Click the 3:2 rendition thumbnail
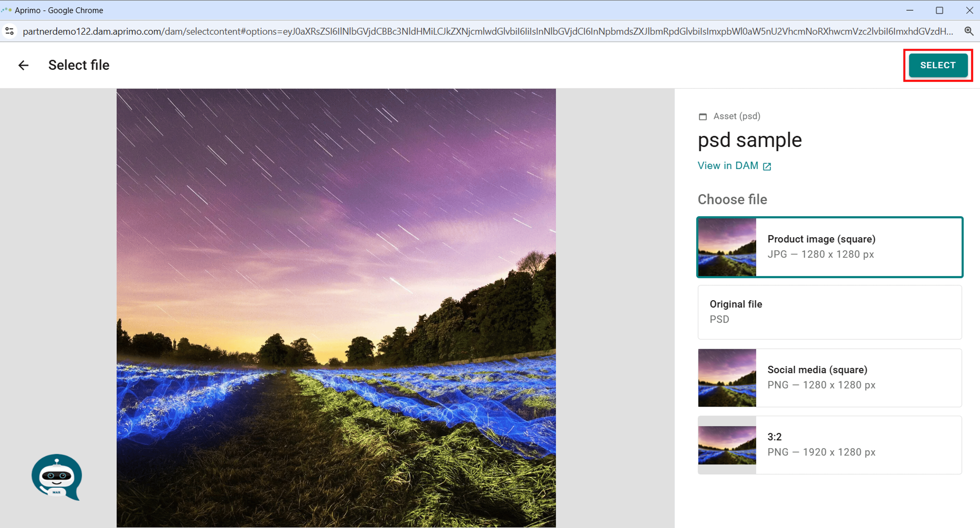The image size is (980, 528). click(727, 445)
